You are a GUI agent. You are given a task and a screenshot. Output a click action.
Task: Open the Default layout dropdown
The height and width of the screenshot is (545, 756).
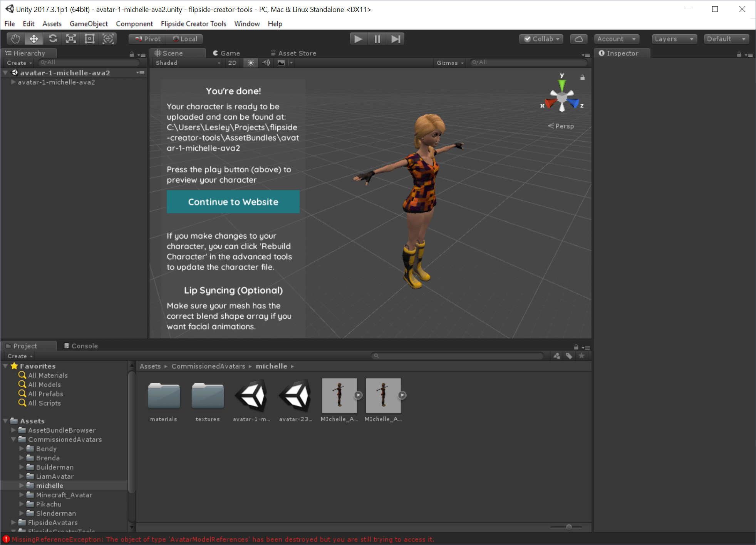point(726,39)
